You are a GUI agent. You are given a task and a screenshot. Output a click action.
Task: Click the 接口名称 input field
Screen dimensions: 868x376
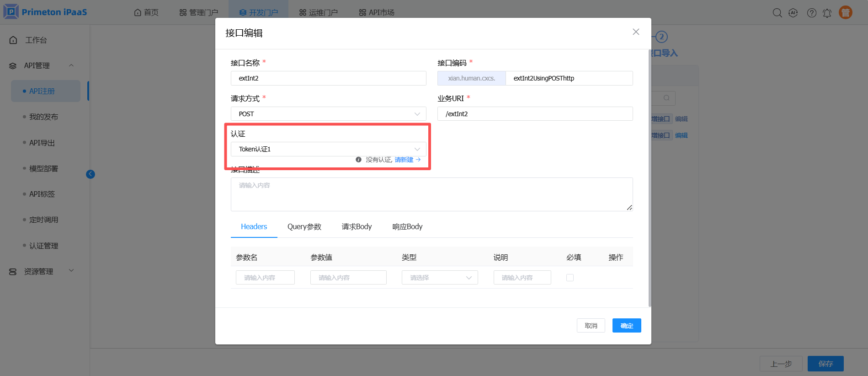328,78
